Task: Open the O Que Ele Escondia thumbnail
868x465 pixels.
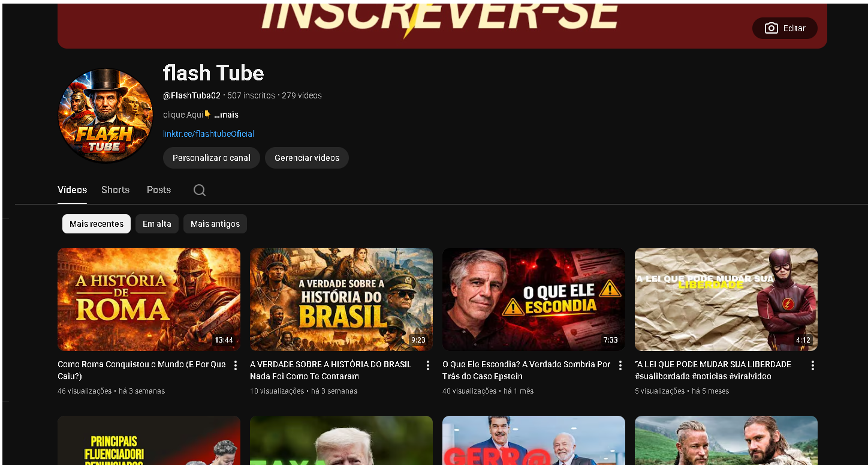Action: [x=534, y=299]
